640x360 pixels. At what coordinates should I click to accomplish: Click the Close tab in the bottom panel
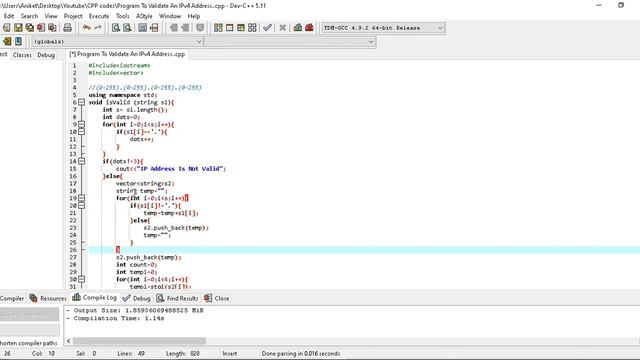(x=217, y=298)
